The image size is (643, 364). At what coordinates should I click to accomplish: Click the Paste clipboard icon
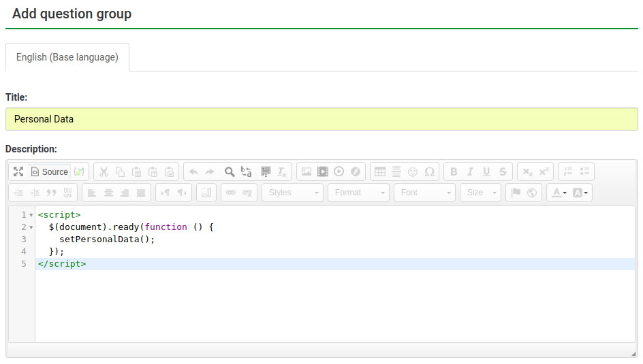click(x=136, y=171)
